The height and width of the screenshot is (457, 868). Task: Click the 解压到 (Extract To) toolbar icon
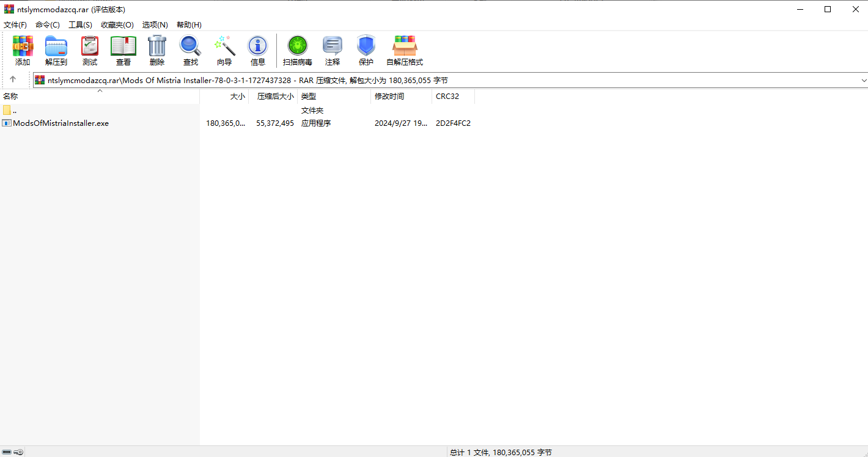pyautogui.click(x=56, y=46)
